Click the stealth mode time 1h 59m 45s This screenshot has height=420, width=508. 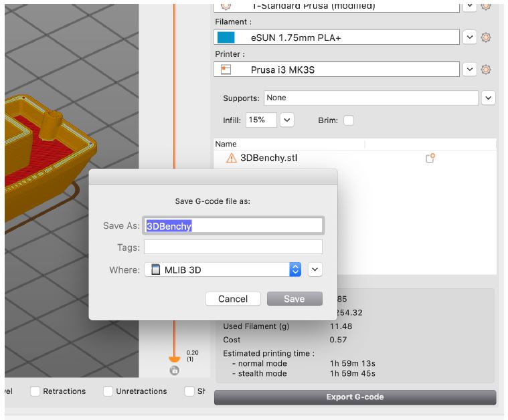coord(353,373)
